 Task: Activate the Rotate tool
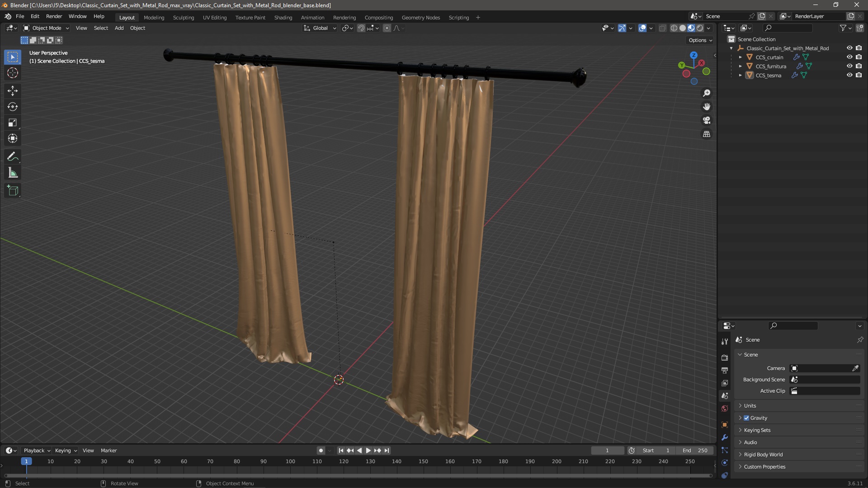point(13,107)
